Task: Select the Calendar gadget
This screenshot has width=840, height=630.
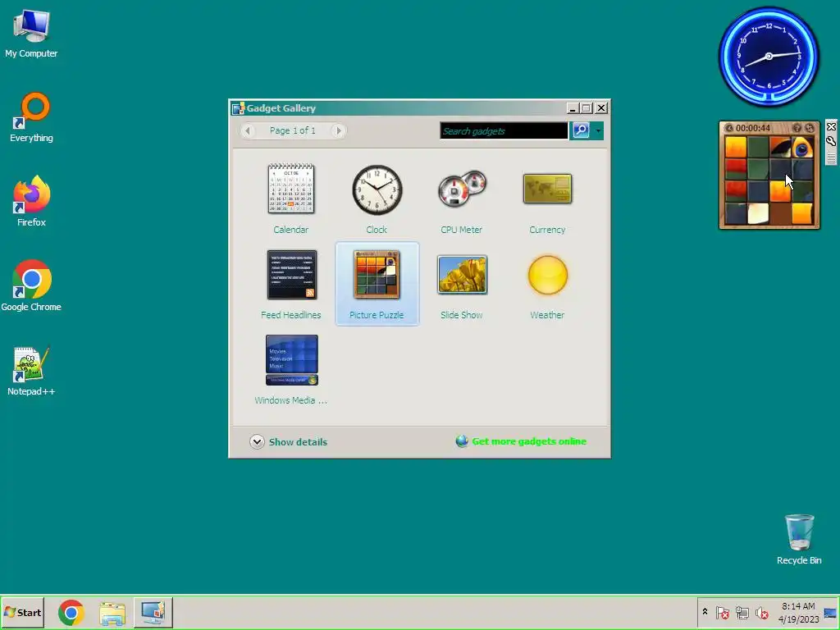Action: (291, 199)
